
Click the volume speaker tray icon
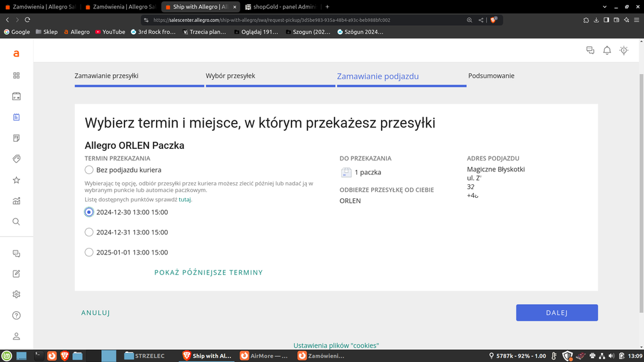(612, 356)
